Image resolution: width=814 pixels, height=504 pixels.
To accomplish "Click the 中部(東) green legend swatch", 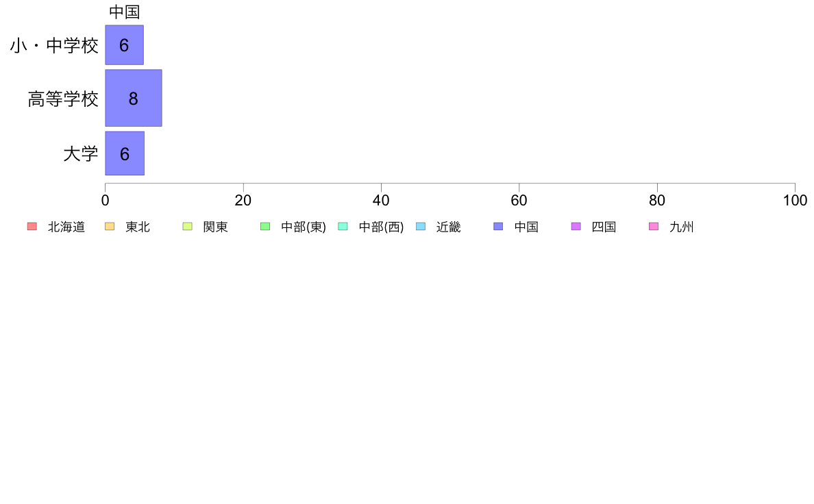I will pos(265,226).
